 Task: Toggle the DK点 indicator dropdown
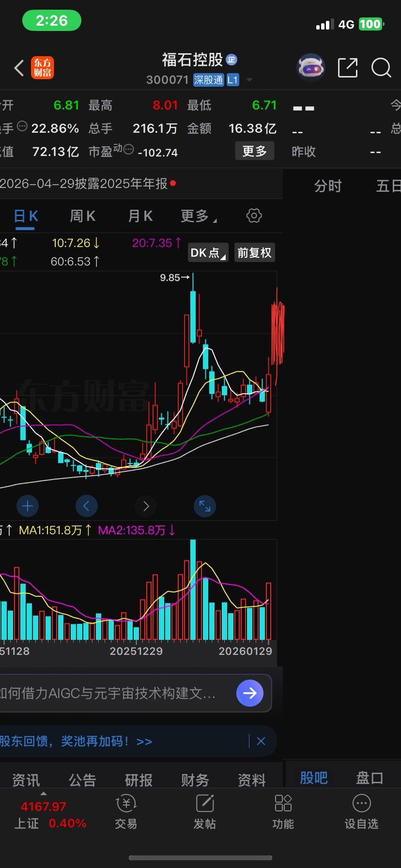tap(208, 252)
